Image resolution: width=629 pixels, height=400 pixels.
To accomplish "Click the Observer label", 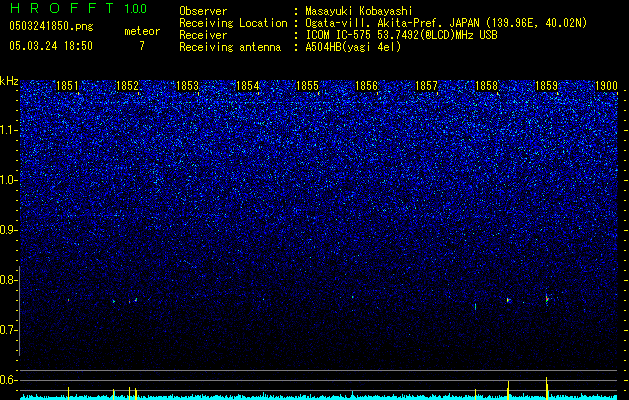I will [x=203, y=11].
